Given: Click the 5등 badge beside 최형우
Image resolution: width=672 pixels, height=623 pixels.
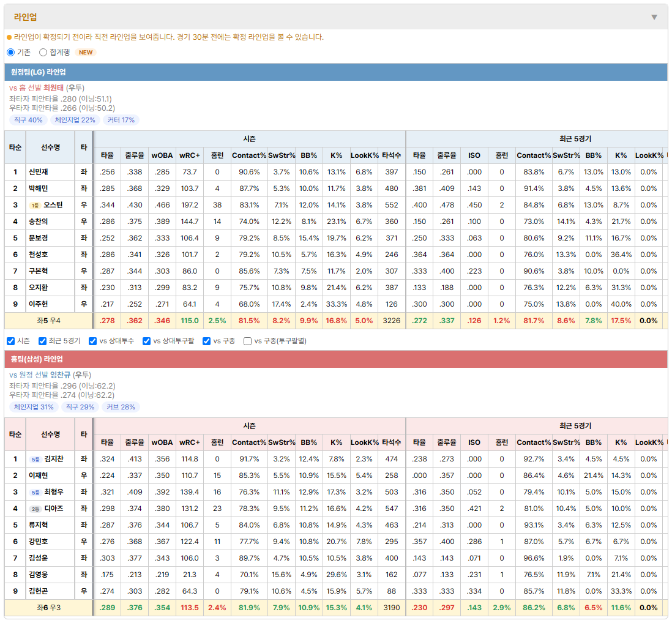Looking at the screenshot, I should point(35,492).
